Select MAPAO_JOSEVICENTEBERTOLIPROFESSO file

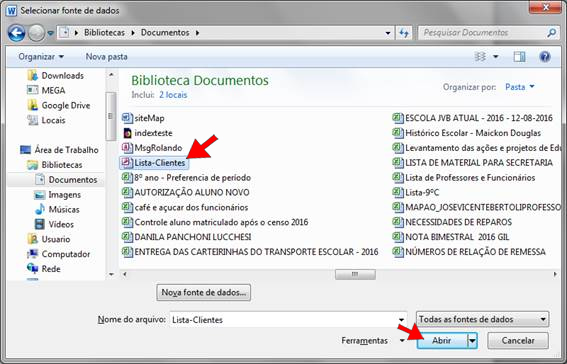476,207
